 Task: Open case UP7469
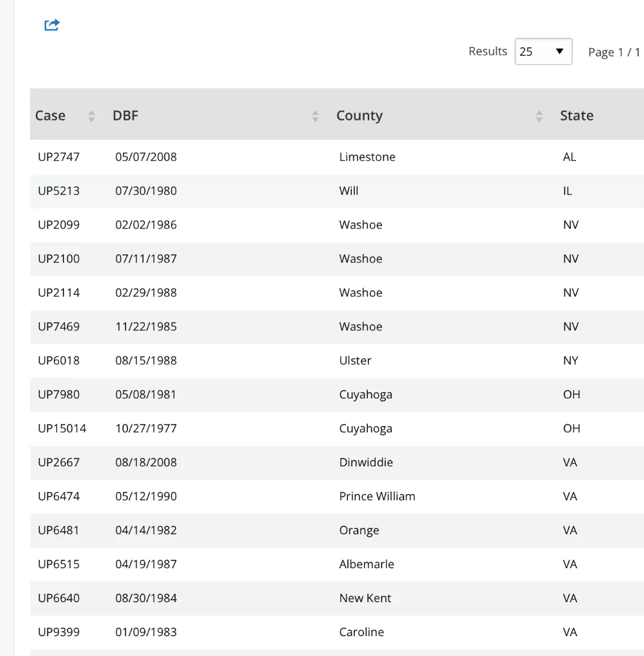(59, 327)
